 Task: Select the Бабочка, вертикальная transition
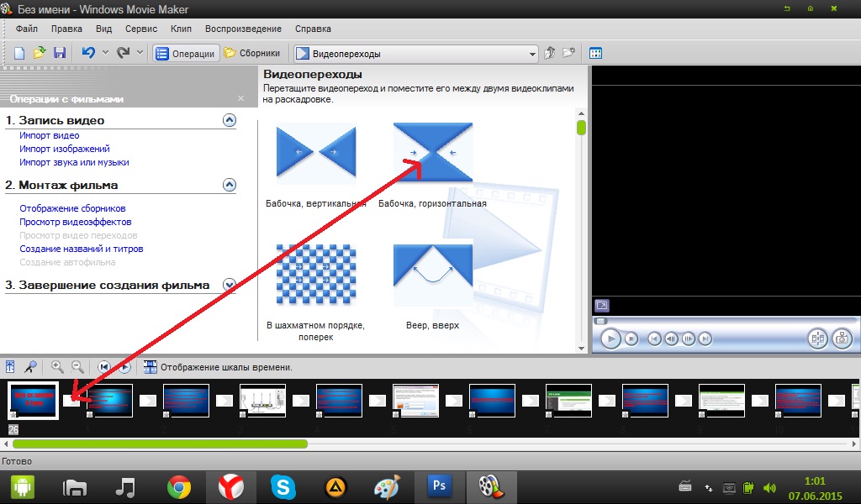tap(316, 154)
